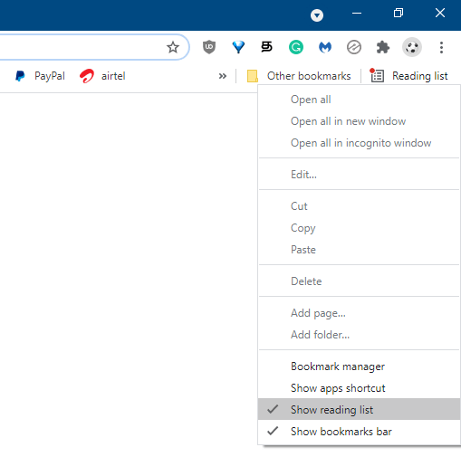Click the gray circular slash extension icon
461x476 pixels.
[x=354, y=47]
